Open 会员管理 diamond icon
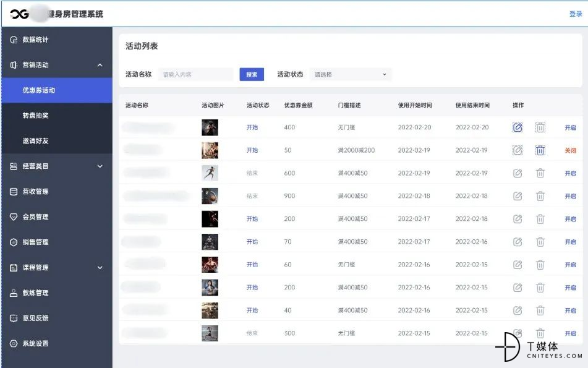The height and width of the screenshot is (368, 588). click(x=14, y=217)
